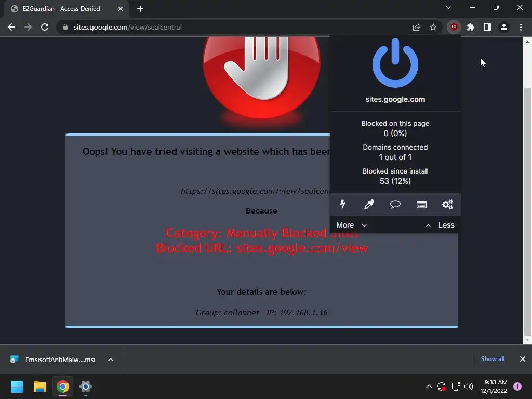The image size is (532, 399).
Task: Open File Explorer from taskbar
Action: [39, 387]
